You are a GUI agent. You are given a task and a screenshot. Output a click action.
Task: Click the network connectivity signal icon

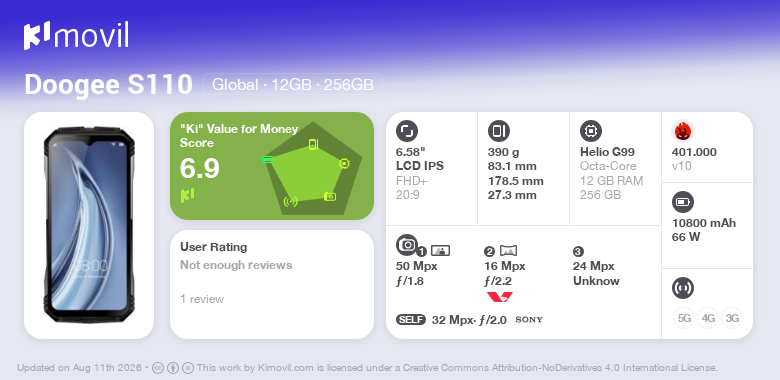[x=683, y=288]
